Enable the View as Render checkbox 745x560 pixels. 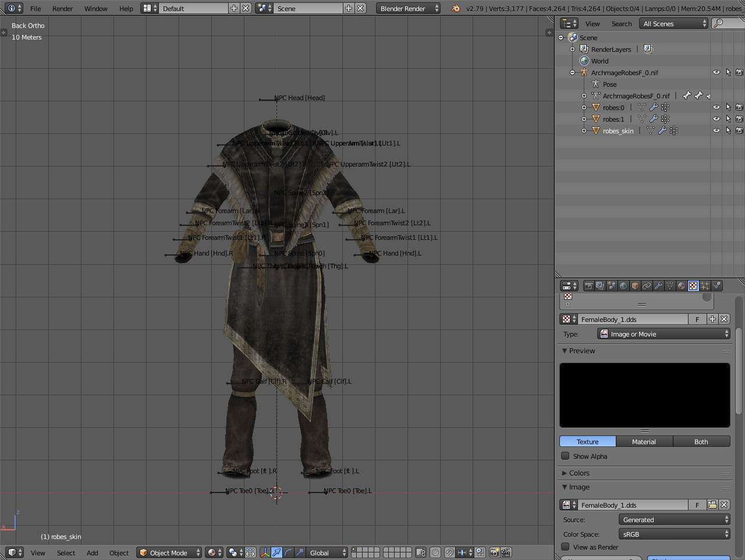click(565, 547)
